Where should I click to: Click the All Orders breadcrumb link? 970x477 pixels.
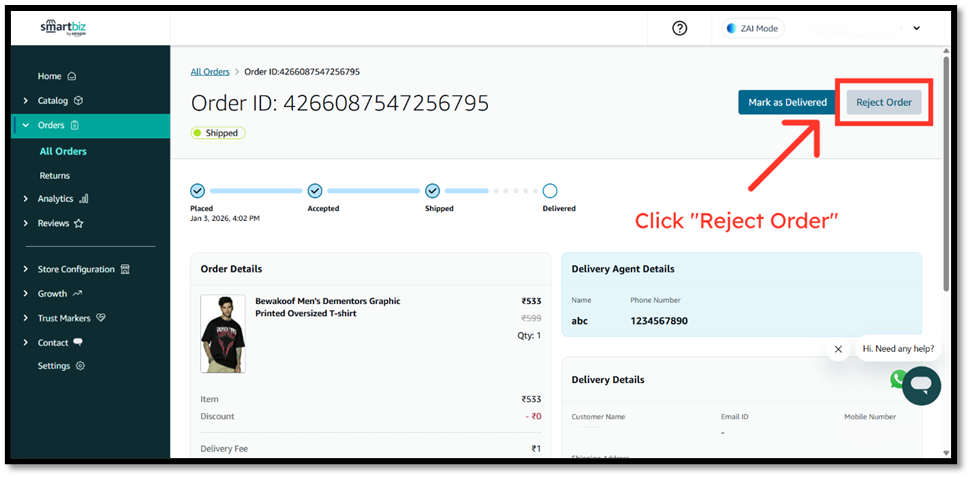click(210, 72)
